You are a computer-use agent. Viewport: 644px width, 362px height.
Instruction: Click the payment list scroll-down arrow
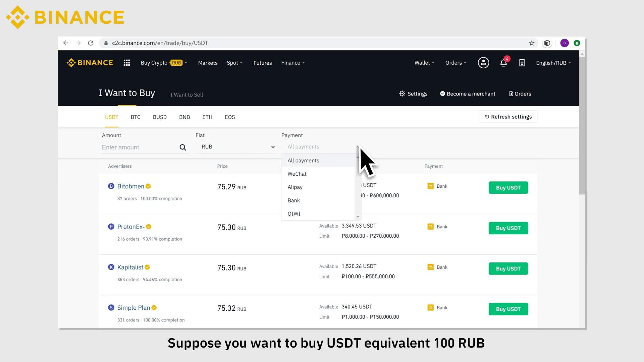[358, 217]
